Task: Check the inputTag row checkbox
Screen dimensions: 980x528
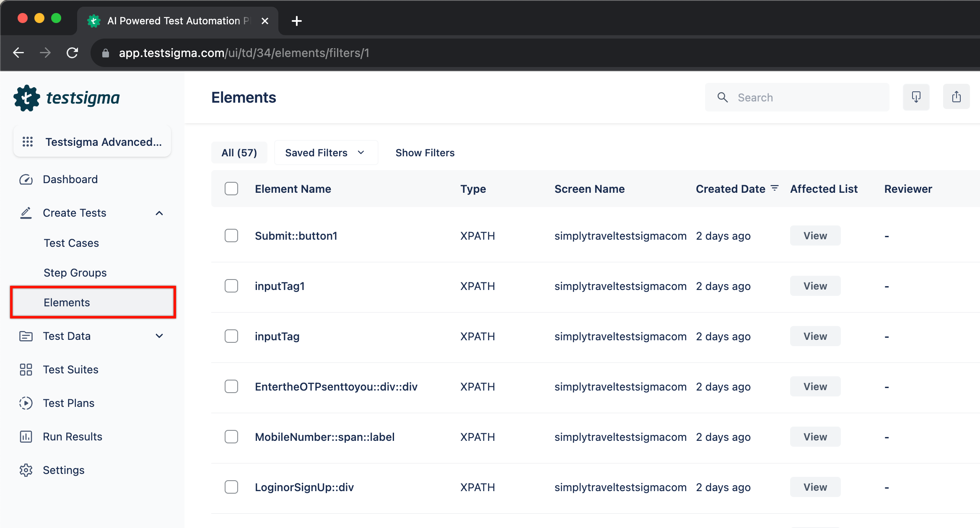Action: click(x=231, y=336)
